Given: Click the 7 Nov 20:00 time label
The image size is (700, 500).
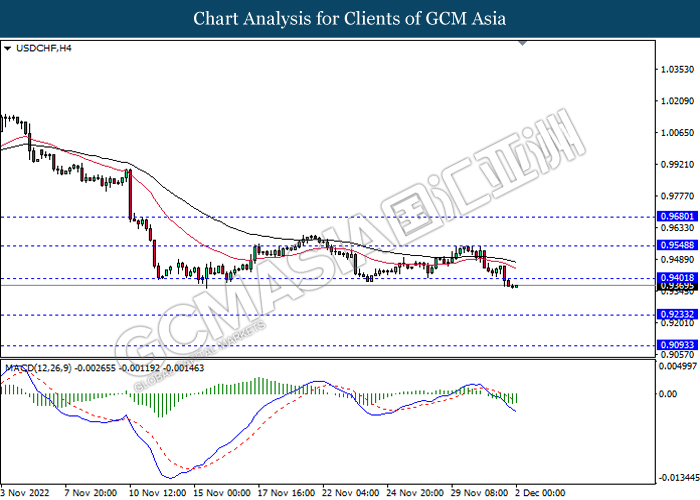Looking at the screenshot, I should [x=91, y=492].
